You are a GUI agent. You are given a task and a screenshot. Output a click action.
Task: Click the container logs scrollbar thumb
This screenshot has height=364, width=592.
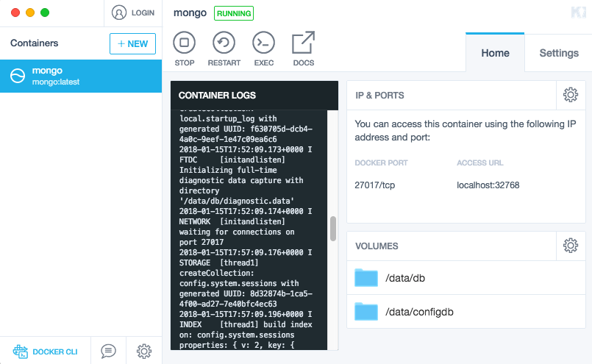click(333, 229)
